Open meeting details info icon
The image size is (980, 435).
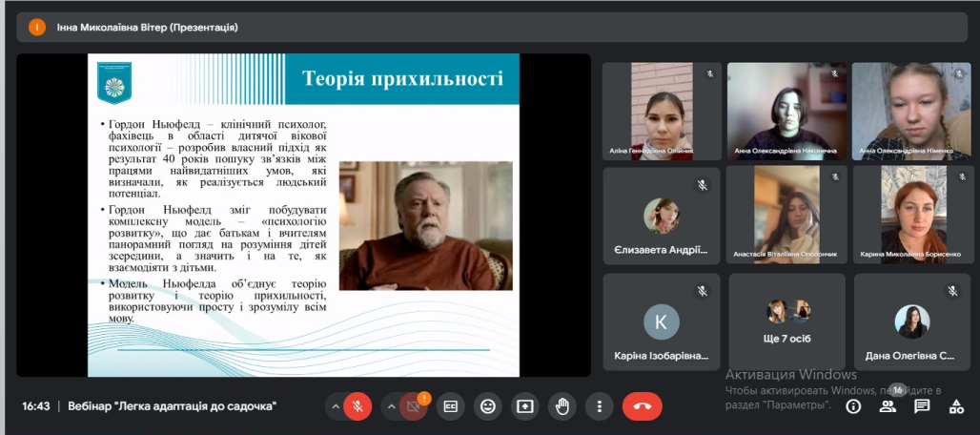(x=853, y=407)
